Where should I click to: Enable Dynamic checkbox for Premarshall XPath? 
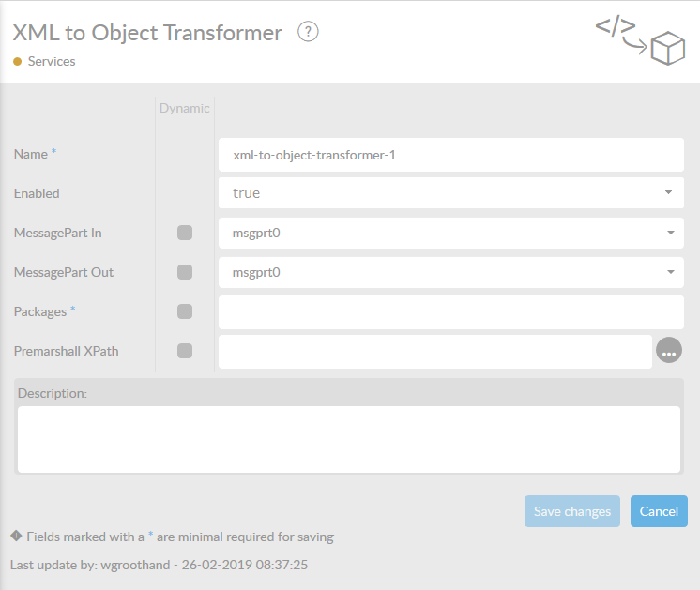point(185,351)
